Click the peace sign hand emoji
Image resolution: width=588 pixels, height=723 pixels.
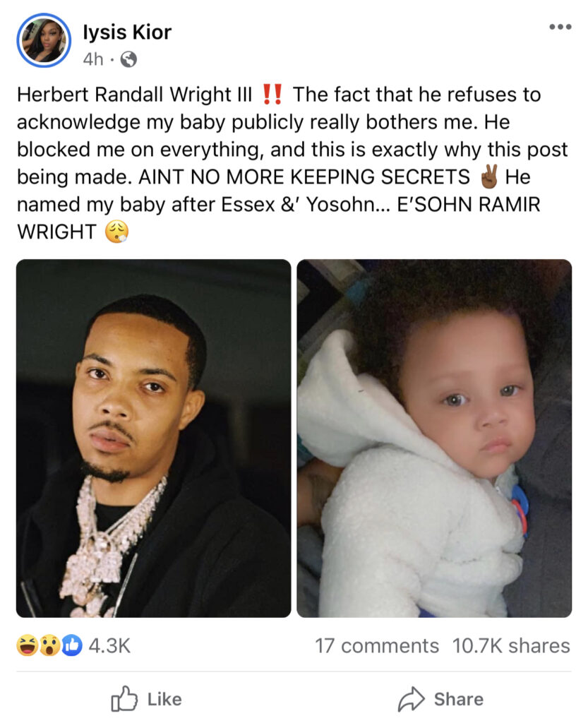(489, 177)
